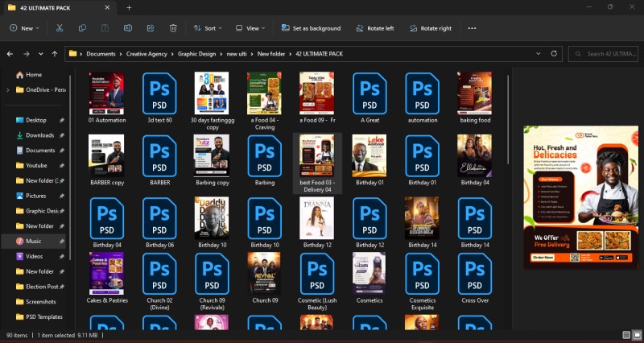Open Downloads in the navigation pane
The height and width of the screenshot is (343, 644).
(39, 135)
